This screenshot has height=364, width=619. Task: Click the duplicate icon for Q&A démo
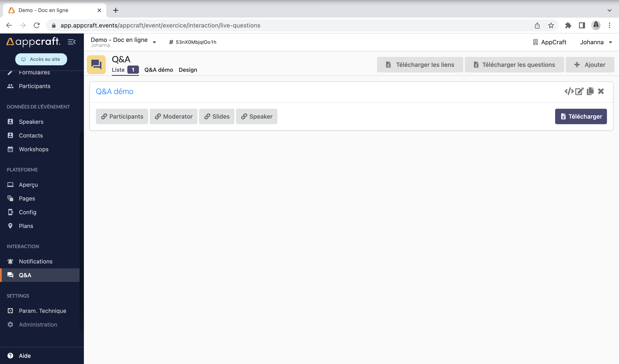[590, 91]
